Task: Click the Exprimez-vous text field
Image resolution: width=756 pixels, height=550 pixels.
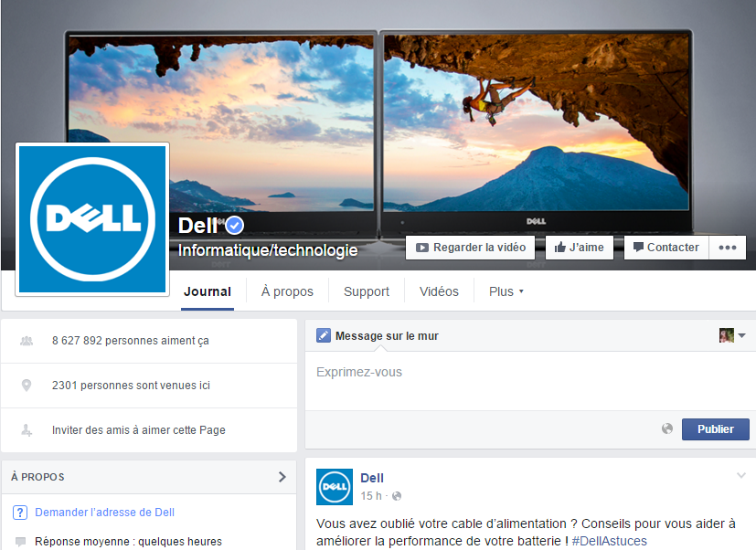Action: coord(530,381)
